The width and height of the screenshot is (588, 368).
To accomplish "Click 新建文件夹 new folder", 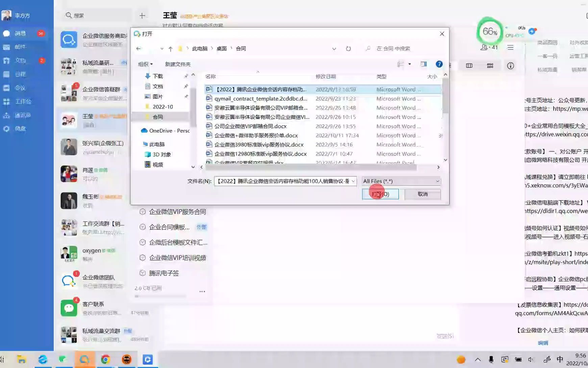I will (178, 64).
